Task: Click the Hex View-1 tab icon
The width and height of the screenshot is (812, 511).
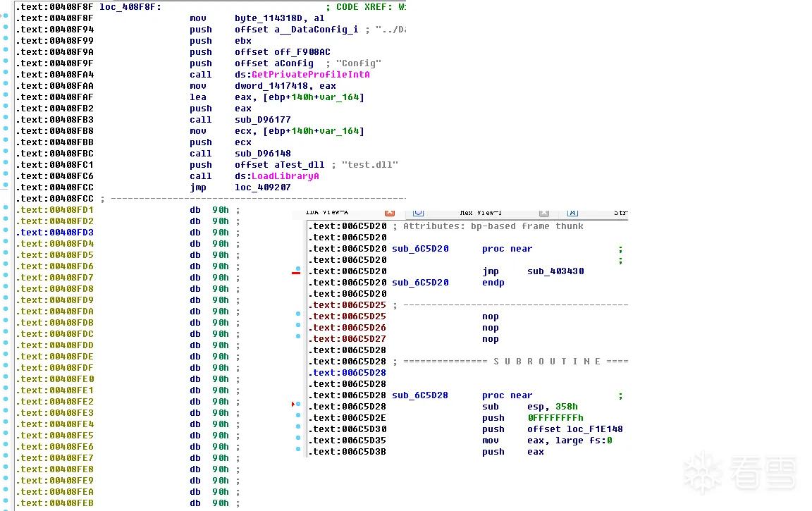Action: tap(419, 213)
